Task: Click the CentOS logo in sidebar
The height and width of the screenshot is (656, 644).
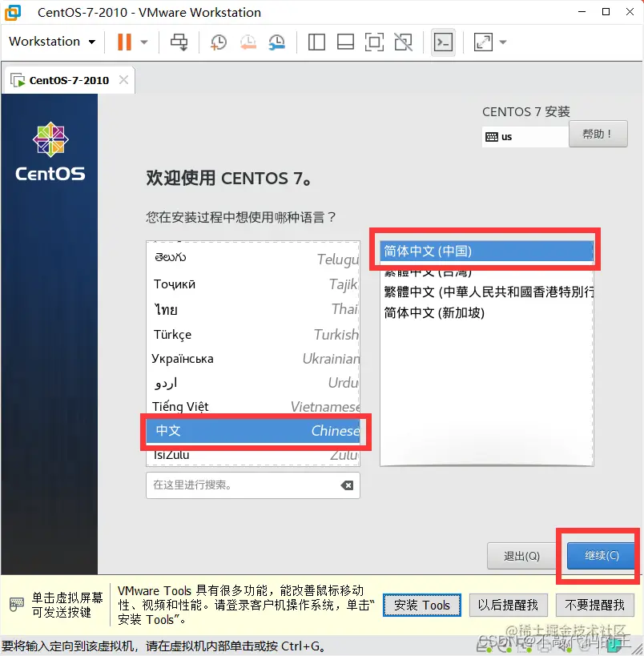Action: point(50,152)
